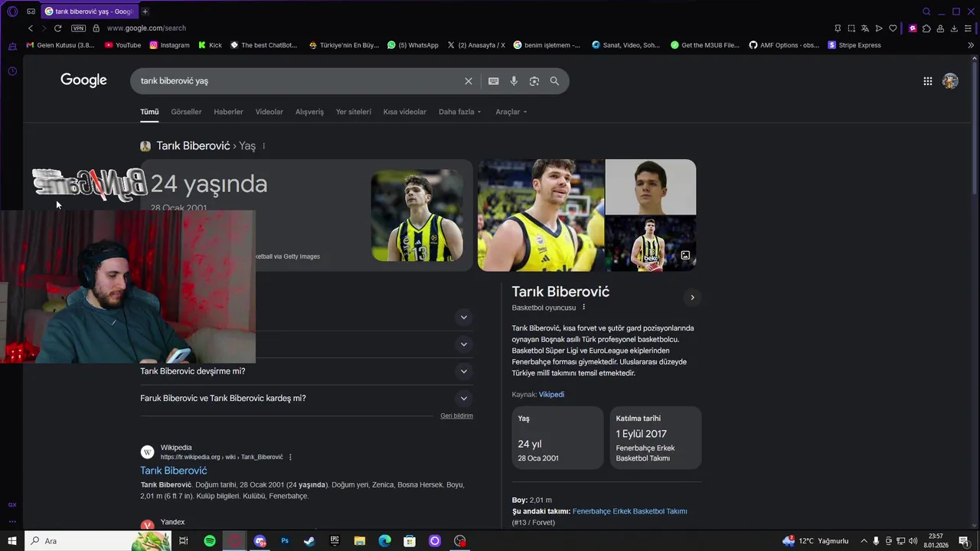Submit search with magnifier icon
Viewport: 980px width, 551px height.
tap(554, 81)
